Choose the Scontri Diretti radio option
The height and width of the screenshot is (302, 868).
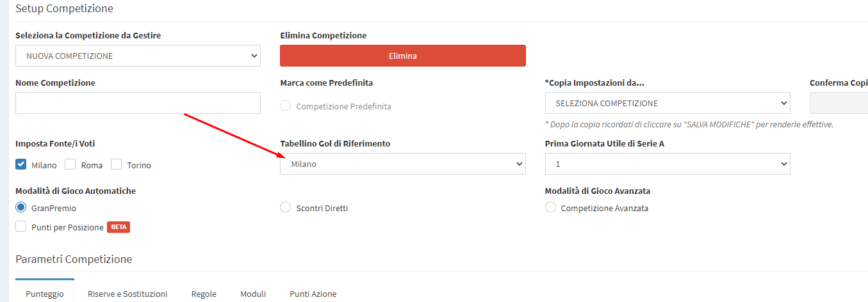point(286,207)
